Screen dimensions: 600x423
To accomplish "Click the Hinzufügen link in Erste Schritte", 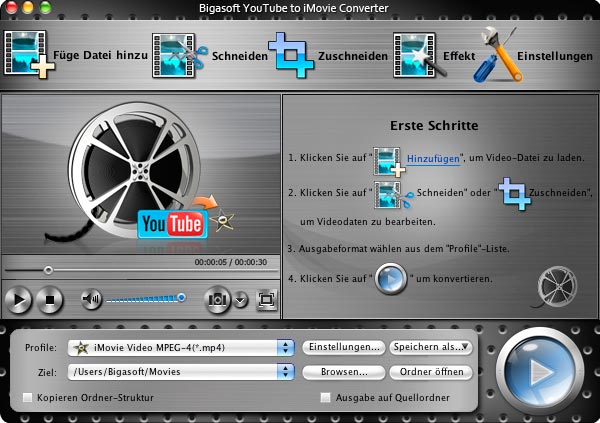I will point(433,158).
